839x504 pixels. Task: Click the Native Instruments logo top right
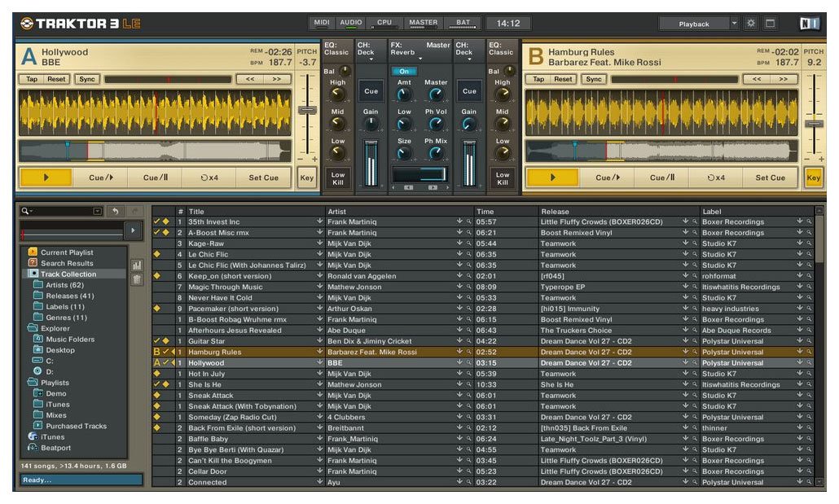click(x=811, y=24)
